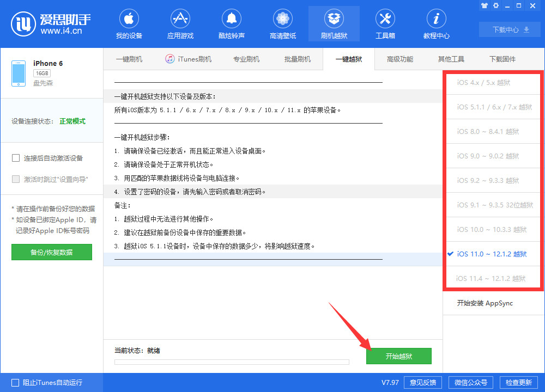Image resolution: width=545 pixels, height=392 pixels.
Task: Toggle 阻止iTunes自动运行 checkbox
Action: (15, 382)
